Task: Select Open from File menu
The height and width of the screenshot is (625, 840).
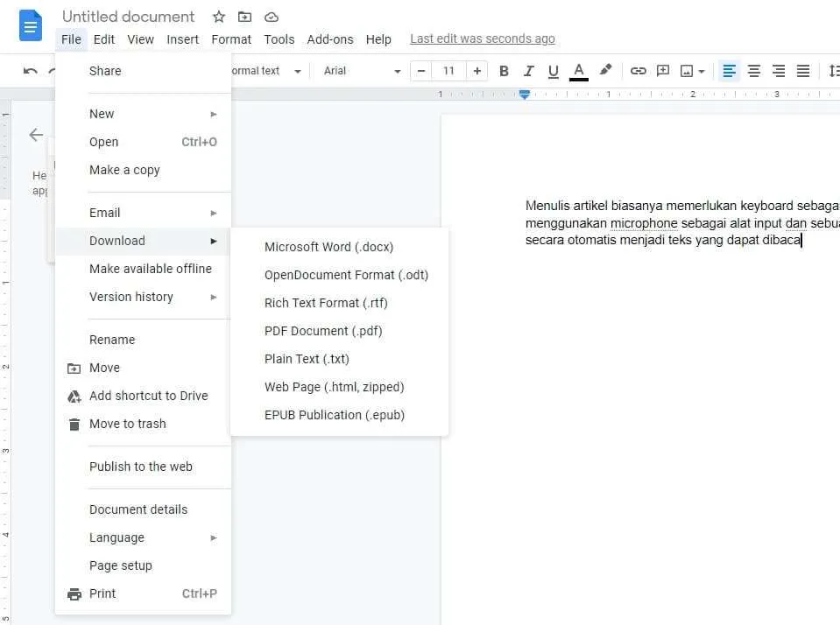Action: [143, 142]
